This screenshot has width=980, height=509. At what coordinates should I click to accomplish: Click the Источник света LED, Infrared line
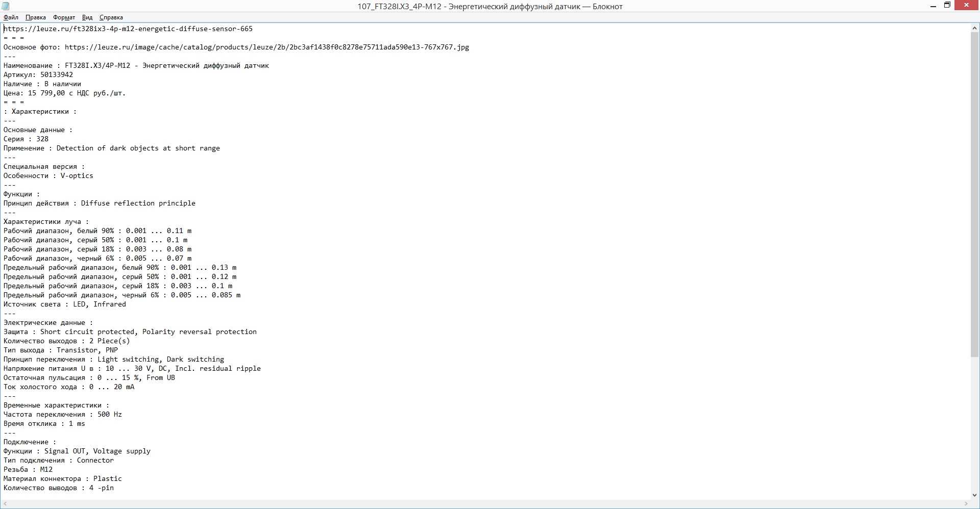pyautogui.click(x=65, y=304)
